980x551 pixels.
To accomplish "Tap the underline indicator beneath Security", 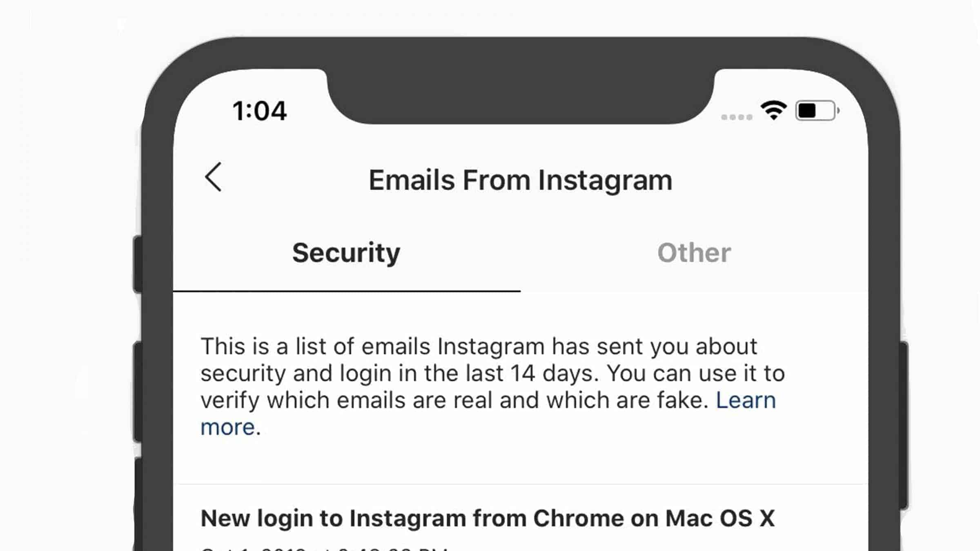I will [x=346, y=291].
